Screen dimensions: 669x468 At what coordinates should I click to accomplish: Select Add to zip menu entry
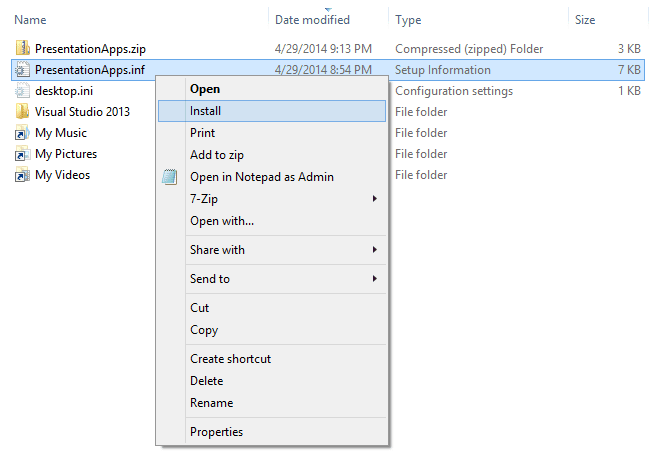(217, 155)
